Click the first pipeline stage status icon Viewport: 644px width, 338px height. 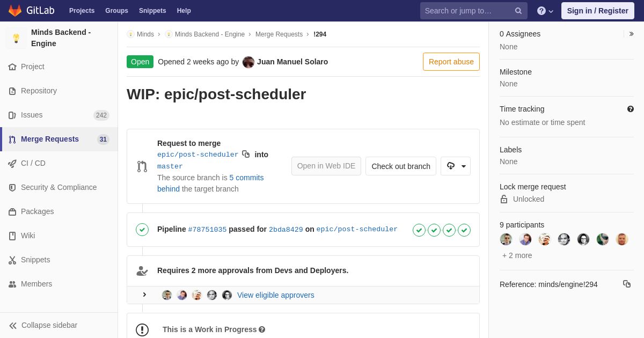(419, 230)
